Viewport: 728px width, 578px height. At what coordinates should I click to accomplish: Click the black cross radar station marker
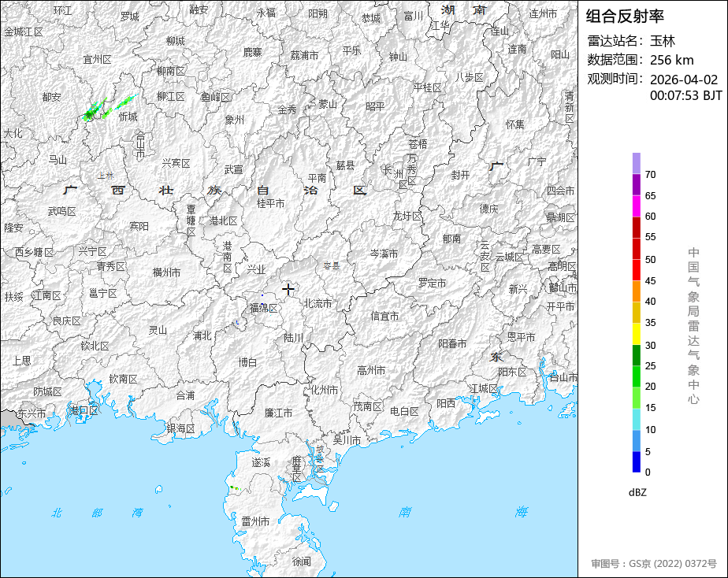[288, 289]
